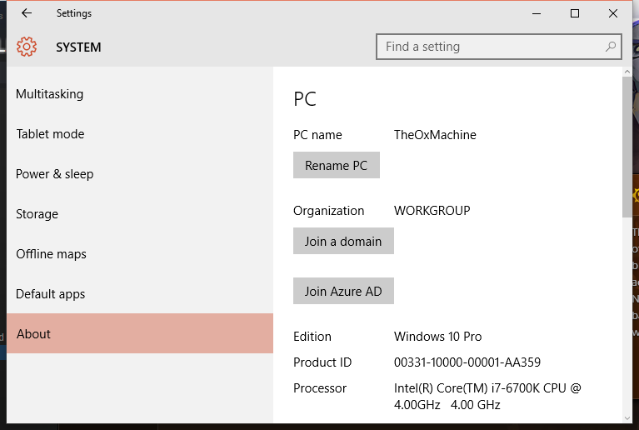The image size is (639, 430).
Task: Click the Join Azure AD button
Action: coord(343,291)
